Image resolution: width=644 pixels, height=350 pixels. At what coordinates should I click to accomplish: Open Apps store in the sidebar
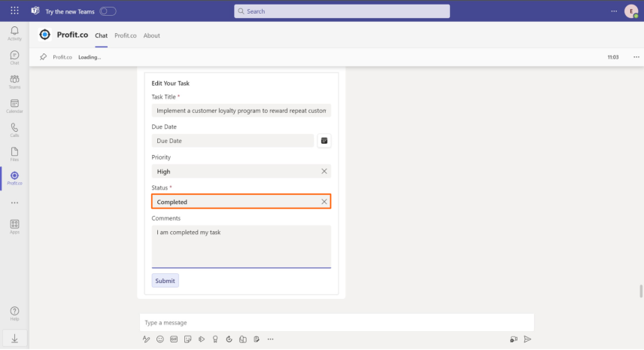tap(14, 227)
